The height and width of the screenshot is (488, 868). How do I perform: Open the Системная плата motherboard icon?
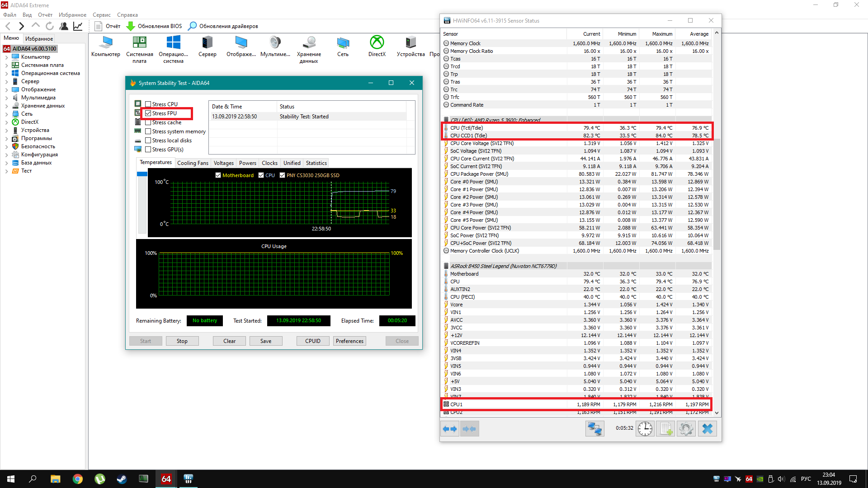tap(139, 43)
